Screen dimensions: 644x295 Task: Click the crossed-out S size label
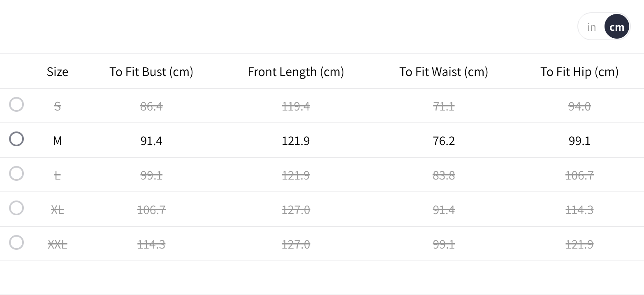58,106
